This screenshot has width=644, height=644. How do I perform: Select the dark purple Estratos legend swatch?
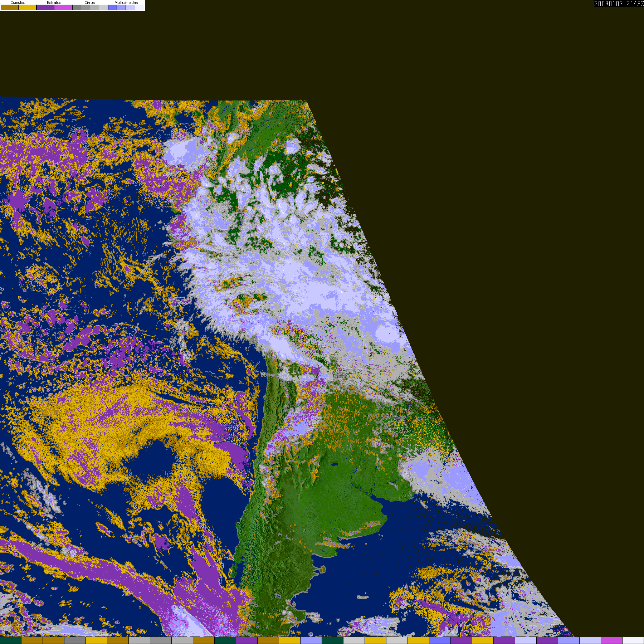point(45,7)
